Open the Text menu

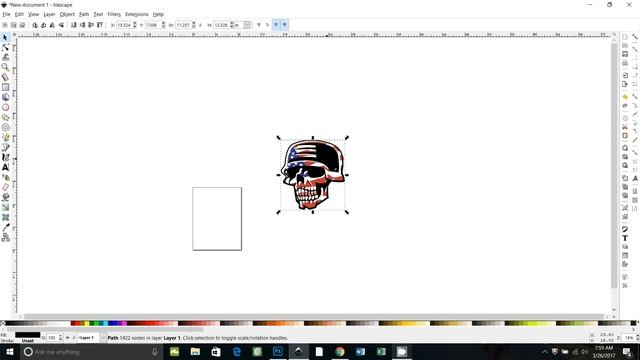tap(98, 14)
